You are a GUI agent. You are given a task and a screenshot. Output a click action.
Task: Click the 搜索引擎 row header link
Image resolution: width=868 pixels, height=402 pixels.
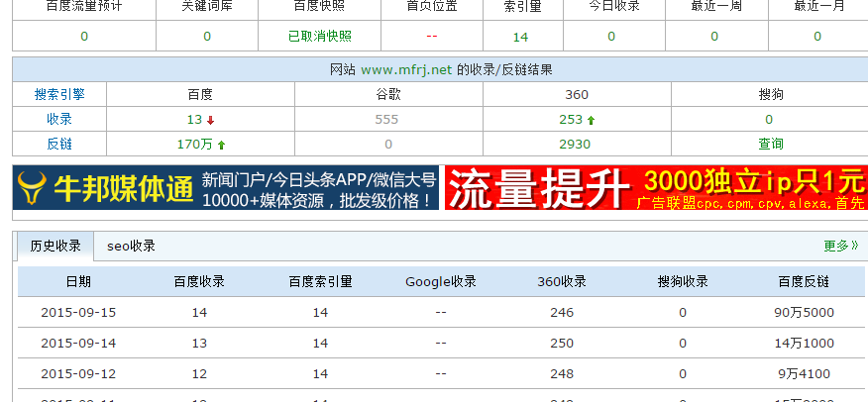pos(59,95)
